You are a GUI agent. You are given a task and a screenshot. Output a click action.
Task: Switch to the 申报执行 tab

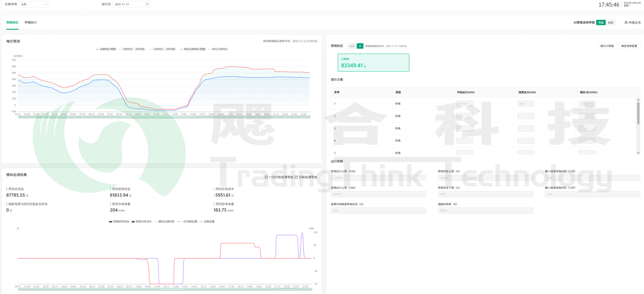point(31,23)
